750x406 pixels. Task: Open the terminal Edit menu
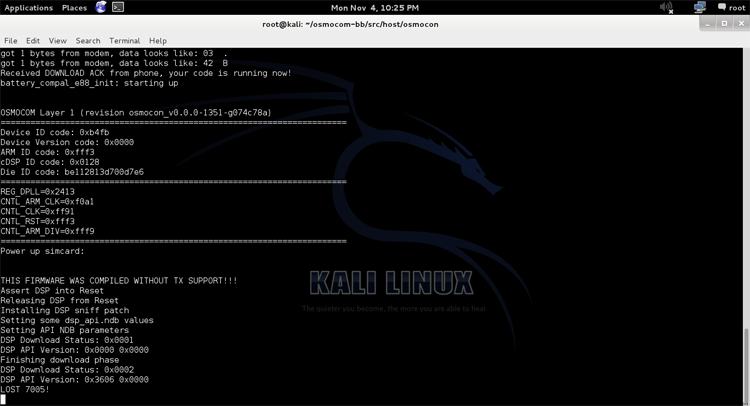point(33,41)
